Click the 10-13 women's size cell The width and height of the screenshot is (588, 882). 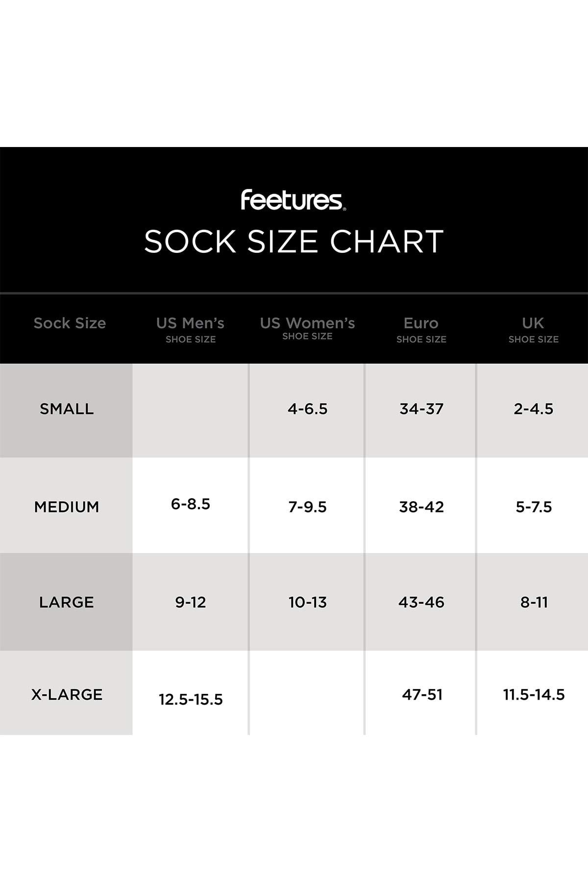[308, 602]
